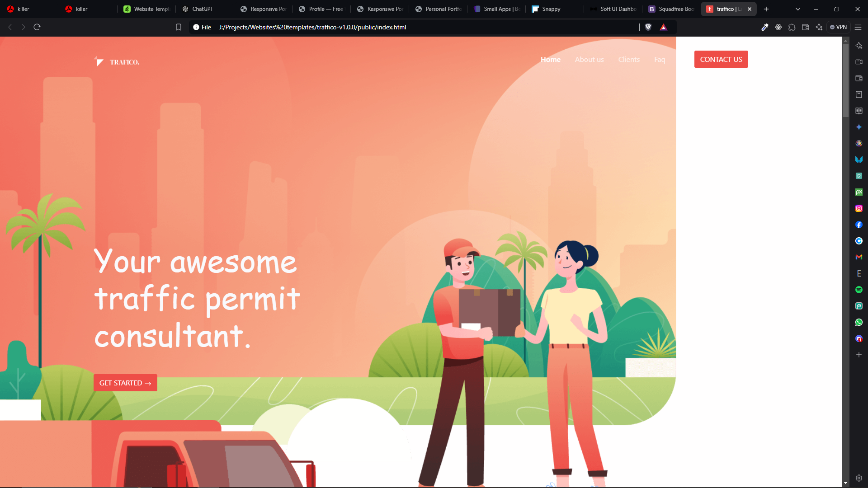Viewport: 868px width, 488px height.
Task: Open the extensions puzzle piece menu
Action: 792,27
